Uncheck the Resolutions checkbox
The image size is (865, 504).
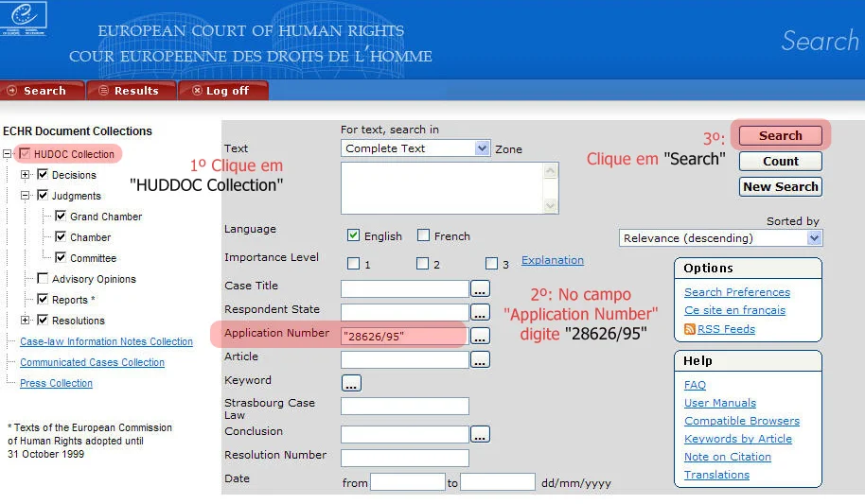coord(43,320)
